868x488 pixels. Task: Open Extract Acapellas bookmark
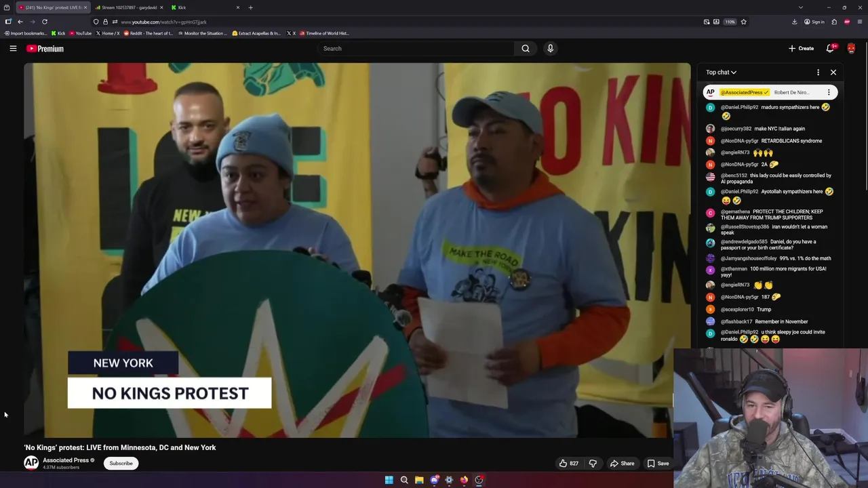(256, 33)
